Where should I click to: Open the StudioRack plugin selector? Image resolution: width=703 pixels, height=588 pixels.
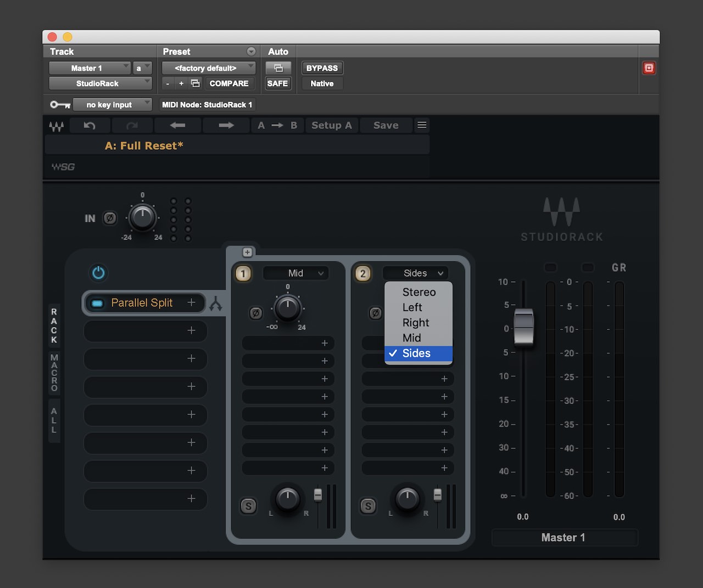101,83
